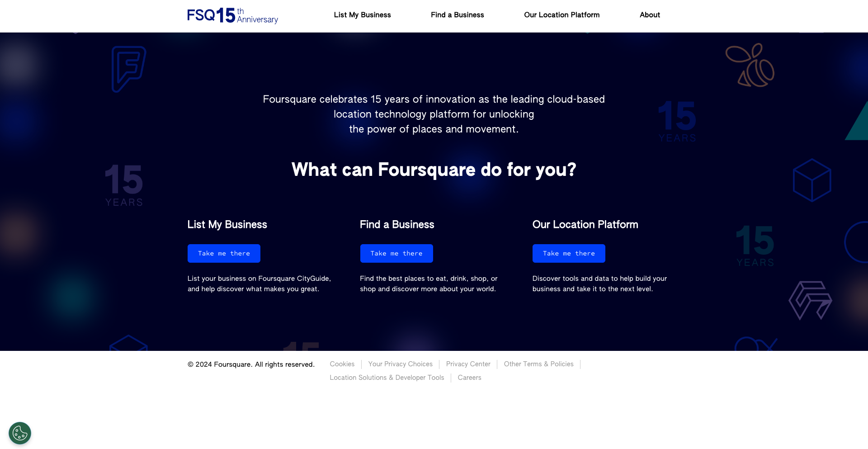Open Find a Business nav menu
This screenshot has width=868, height=449.
point(457,15)
